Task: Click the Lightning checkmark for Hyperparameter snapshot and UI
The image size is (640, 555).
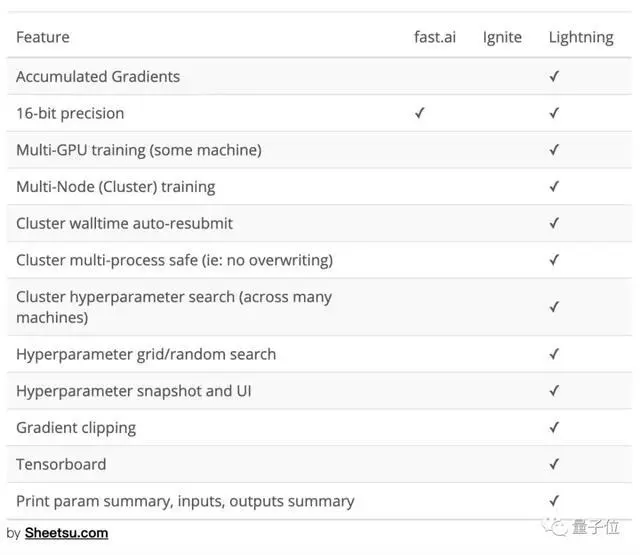Action: point(554,391)
